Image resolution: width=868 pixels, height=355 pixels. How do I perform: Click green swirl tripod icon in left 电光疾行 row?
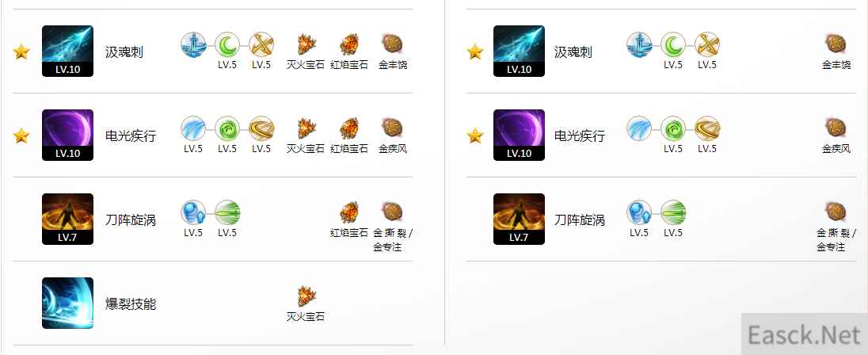[x=227, y=128]
